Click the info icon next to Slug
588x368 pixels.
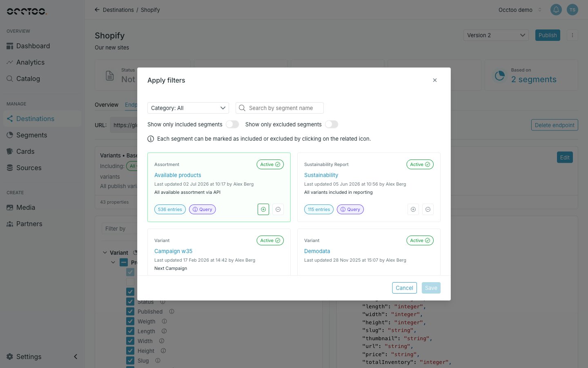point(158,361)
